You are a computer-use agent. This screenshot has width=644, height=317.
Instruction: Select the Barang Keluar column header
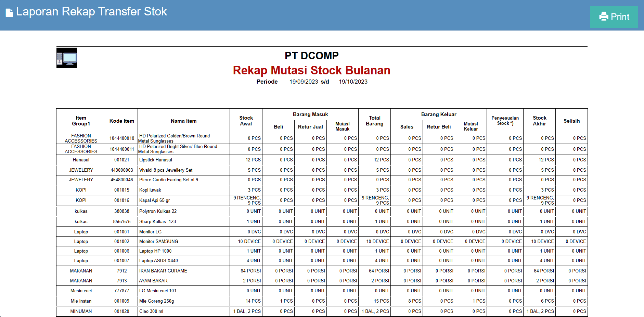439,114
